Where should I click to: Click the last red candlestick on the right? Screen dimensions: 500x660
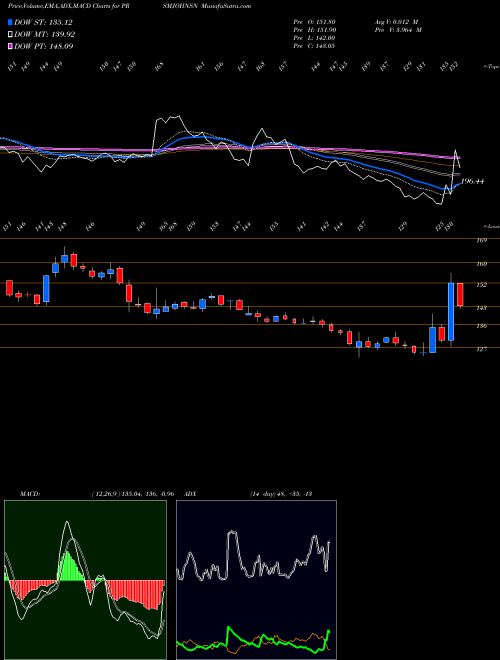pyautogui.click(x=460, y=295)
